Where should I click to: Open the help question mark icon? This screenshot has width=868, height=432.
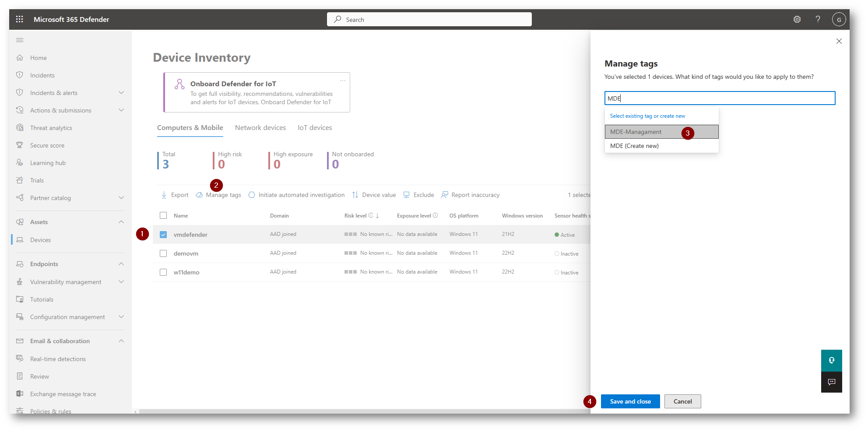click(x=818, y=19)
